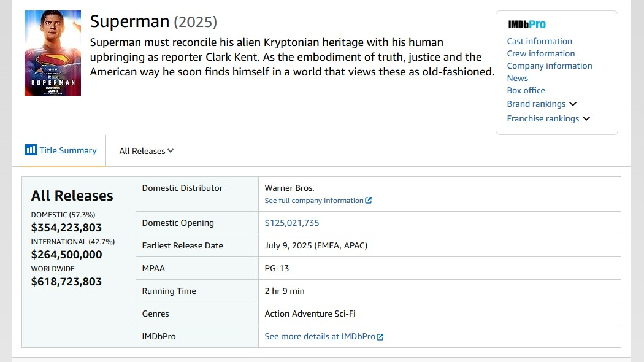The image size is (644, 362).
Task: Click the external-link icon beside IMDbPro details
Action: tap(380, 336)
